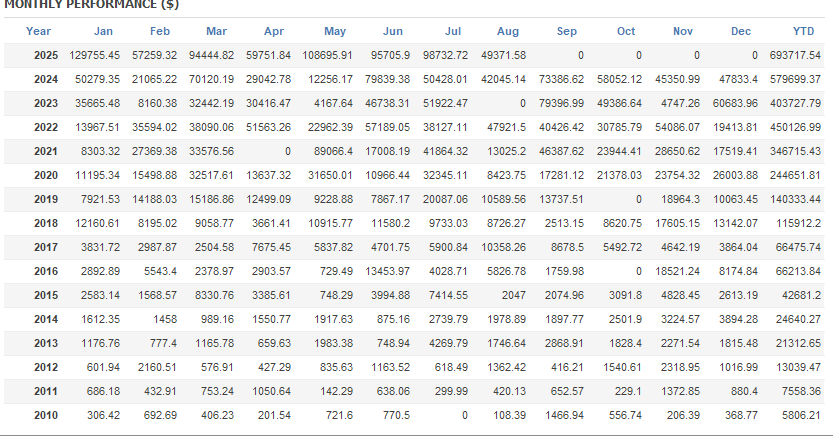
Task: Click the Jan column header
Action: 103,31
